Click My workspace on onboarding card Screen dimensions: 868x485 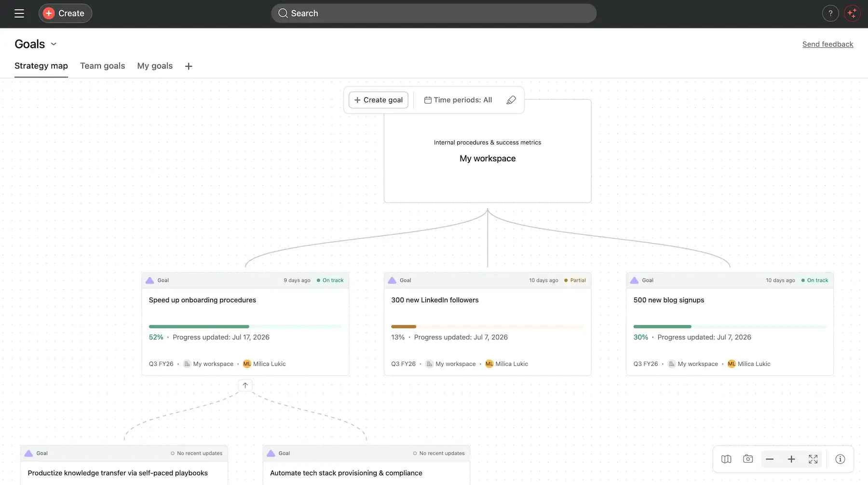[x=208, y=364]
